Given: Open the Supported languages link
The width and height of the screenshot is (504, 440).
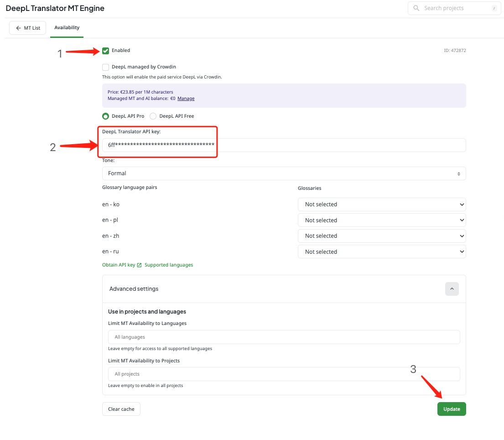Looking at the screenshot, I should 169,265.
